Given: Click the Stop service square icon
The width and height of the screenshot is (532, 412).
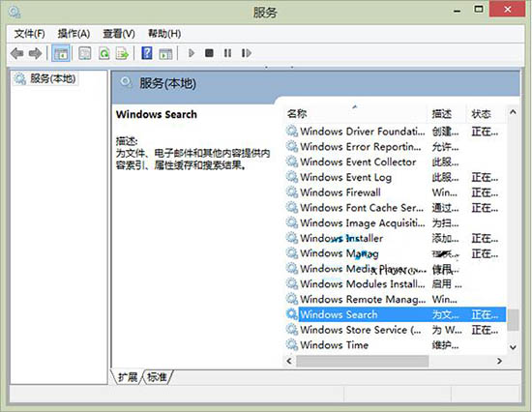Looking at the screenshot, I should pos(209,53).
